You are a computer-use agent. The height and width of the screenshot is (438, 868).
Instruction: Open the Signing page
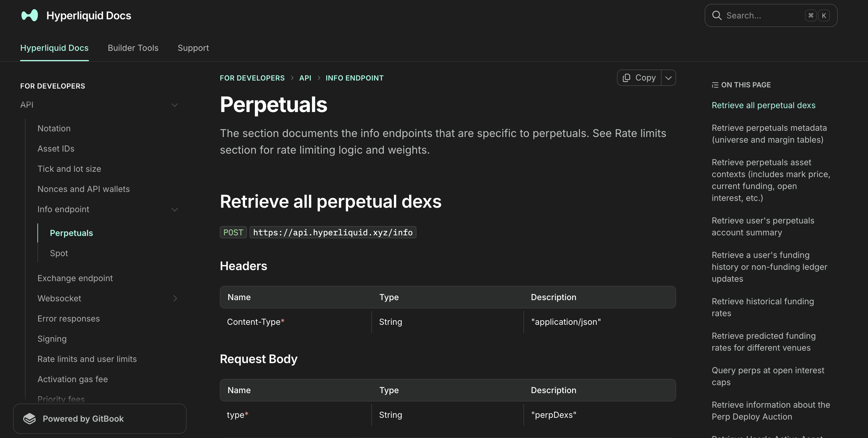(x=52, y=339)
